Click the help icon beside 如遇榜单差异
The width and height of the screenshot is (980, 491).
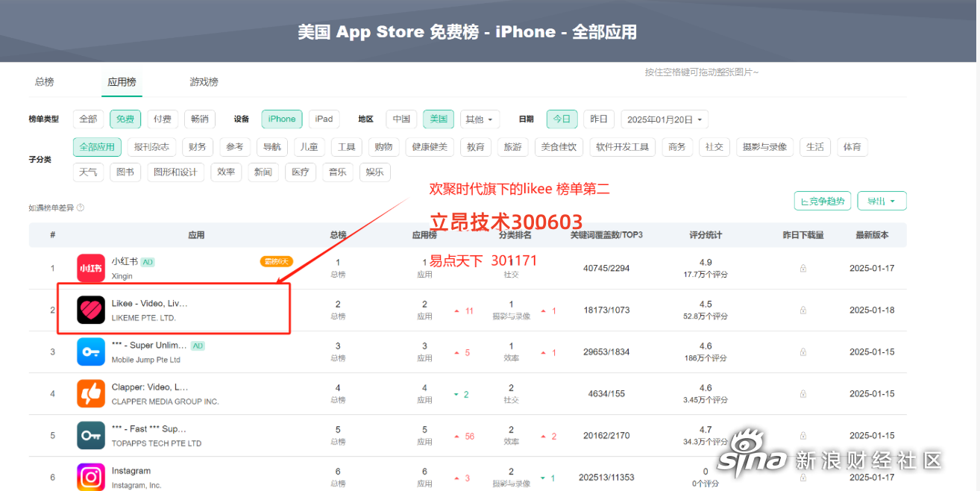[x=81, y=208]
